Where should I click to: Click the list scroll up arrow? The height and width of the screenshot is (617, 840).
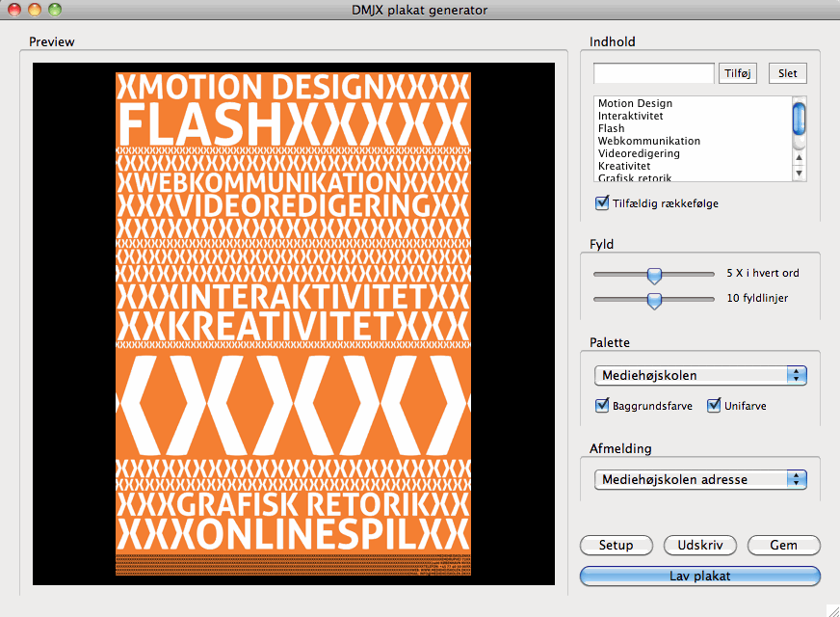pos(799,157)
